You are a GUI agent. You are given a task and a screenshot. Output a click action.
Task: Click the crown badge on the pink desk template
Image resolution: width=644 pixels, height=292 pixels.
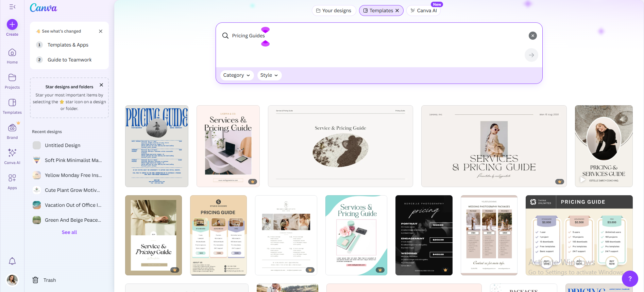click(x=253, y=182)
